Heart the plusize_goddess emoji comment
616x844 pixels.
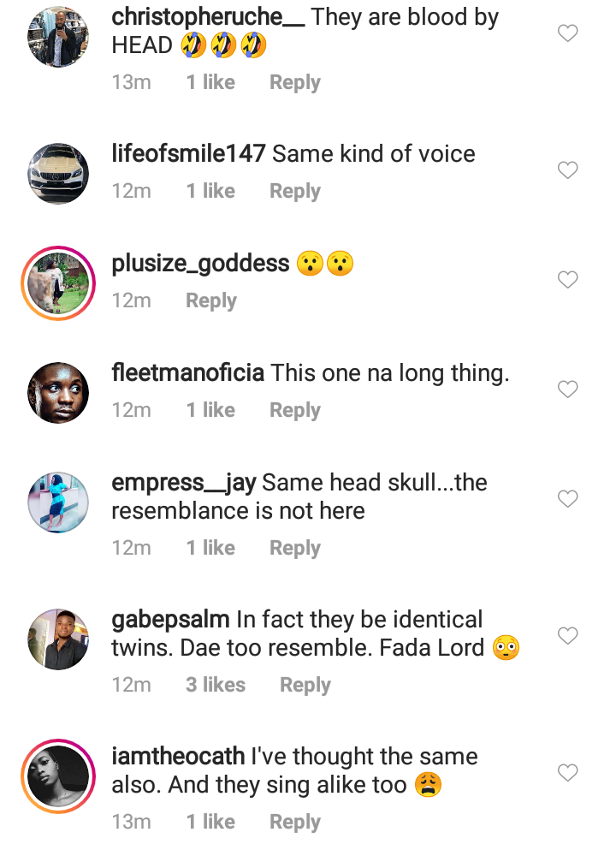pyautogui.click(x=568, y=280)
